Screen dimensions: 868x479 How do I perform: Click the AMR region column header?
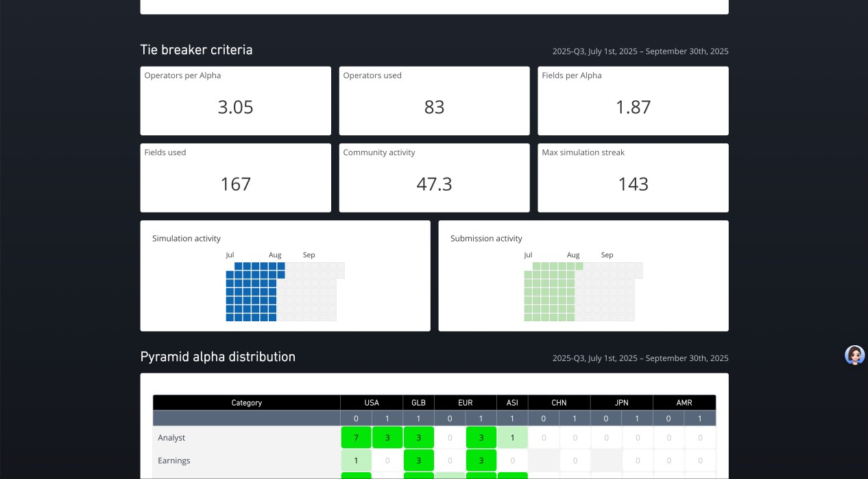click(684, 403)
